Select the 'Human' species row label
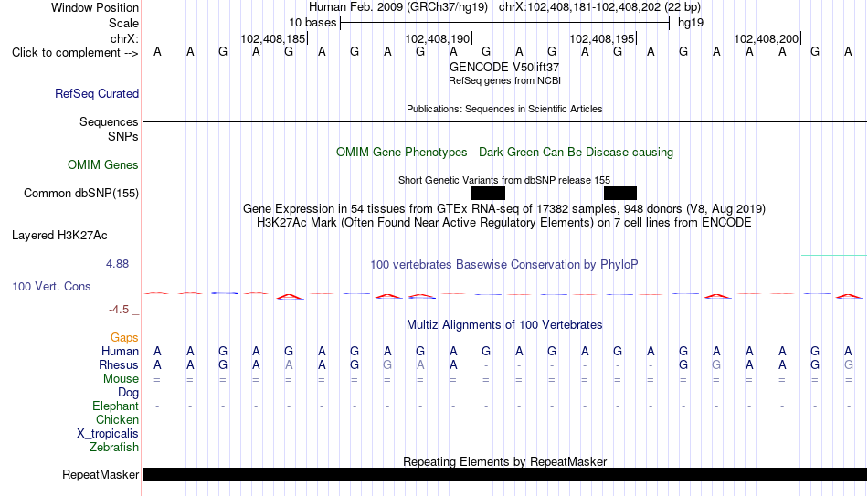The width and height of the screenshot is (868, 496). click(120, 351)
